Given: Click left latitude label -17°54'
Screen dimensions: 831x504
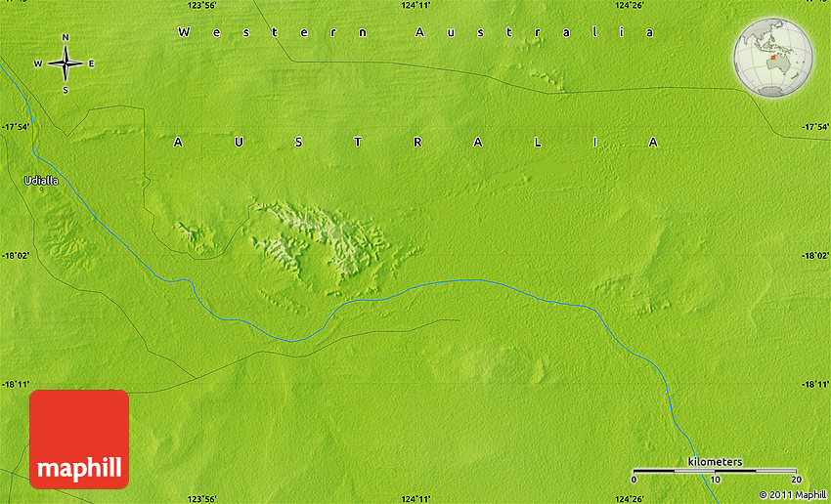Looking at the screenshot, I should (x=16, y=127).
